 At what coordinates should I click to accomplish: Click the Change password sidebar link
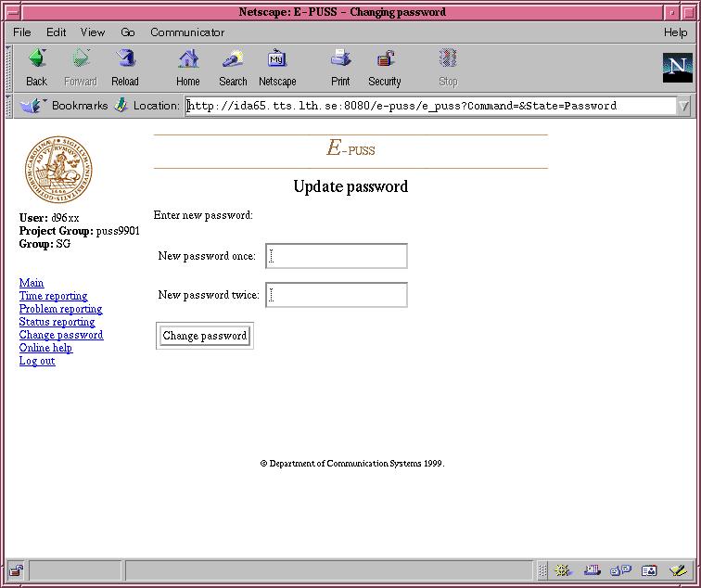pos(61,335)
